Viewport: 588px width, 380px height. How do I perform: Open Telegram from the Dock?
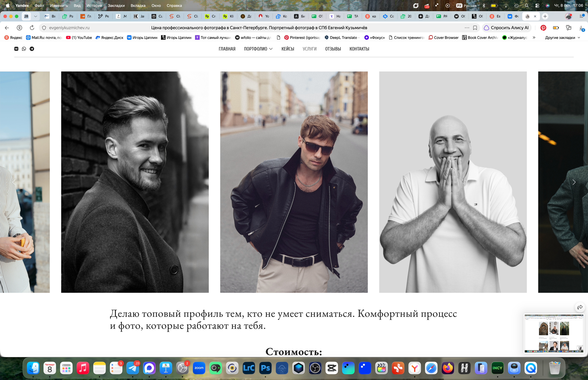[133, 368]
